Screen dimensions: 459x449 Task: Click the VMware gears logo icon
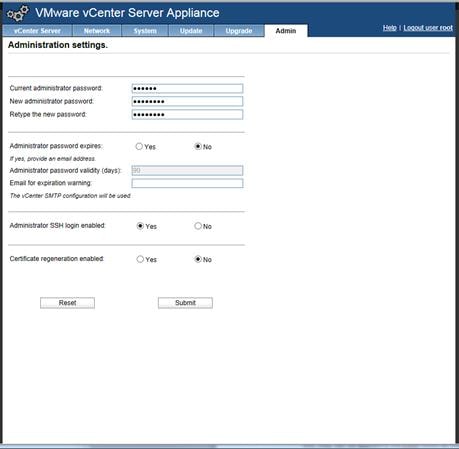click(18, 13)
